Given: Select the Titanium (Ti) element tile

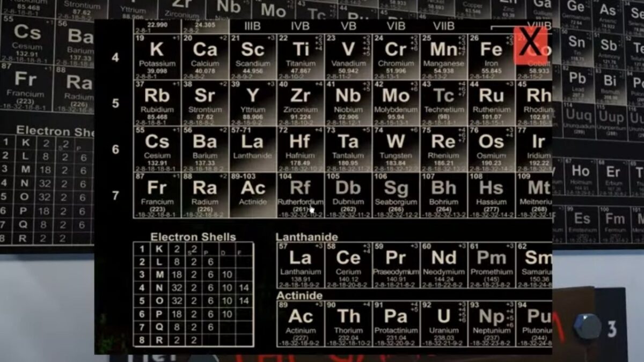Looking at the screenshot, I should (x=300, y=57).
